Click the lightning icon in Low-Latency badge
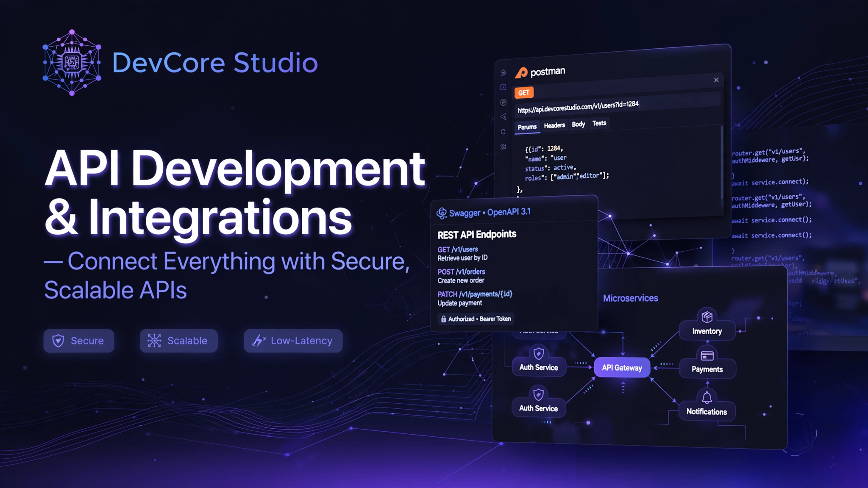The image size is (868, 488). coord(259,340)
